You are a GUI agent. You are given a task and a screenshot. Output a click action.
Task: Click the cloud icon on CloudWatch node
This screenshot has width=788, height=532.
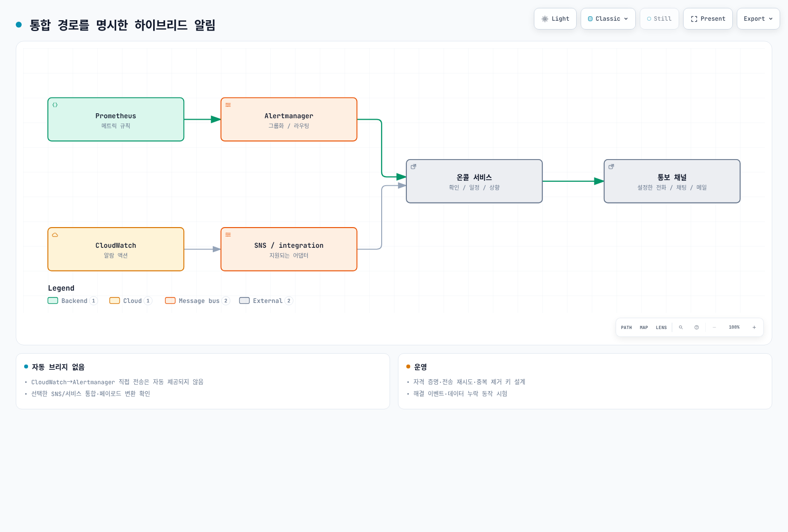(x=55, y=235)
